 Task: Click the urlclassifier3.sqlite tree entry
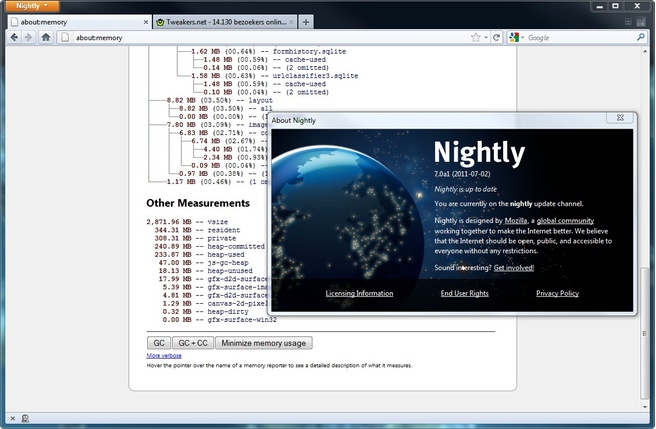click(x=315, y=76)
